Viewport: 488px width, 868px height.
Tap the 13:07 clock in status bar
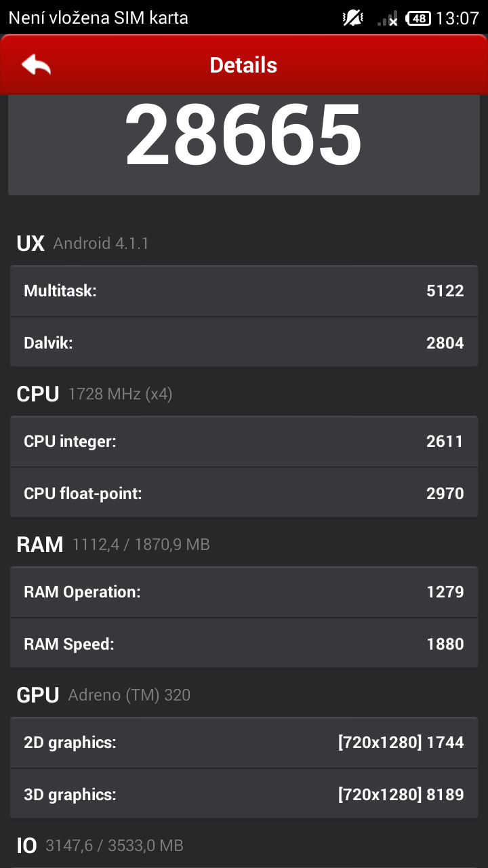pyautogui.click(x=457, y=18)
